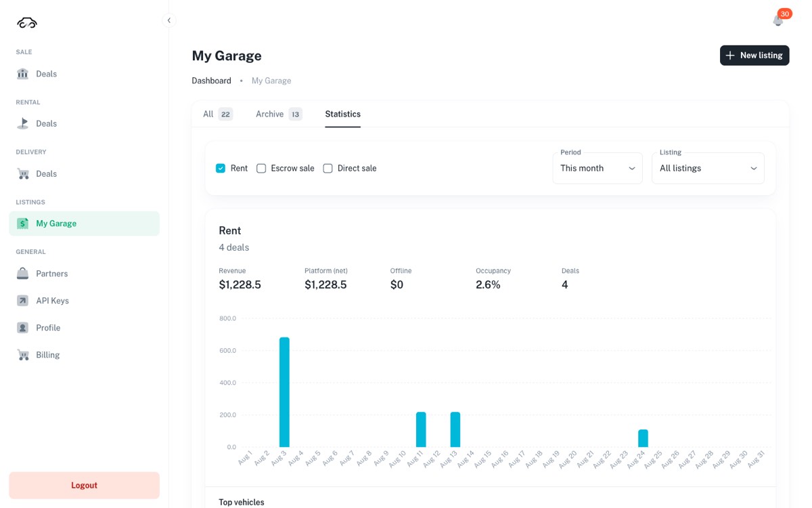The image size is (812, 508).
Task: Click the 4 deals subtitle text
Action: [x=234, y=247]
